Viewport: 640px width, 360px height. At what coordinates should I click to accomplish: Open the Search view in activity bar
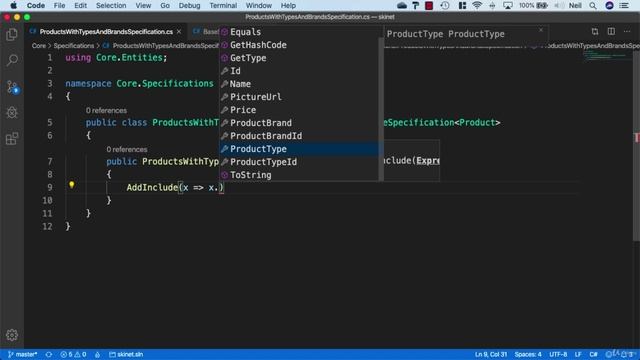[12, 60]
